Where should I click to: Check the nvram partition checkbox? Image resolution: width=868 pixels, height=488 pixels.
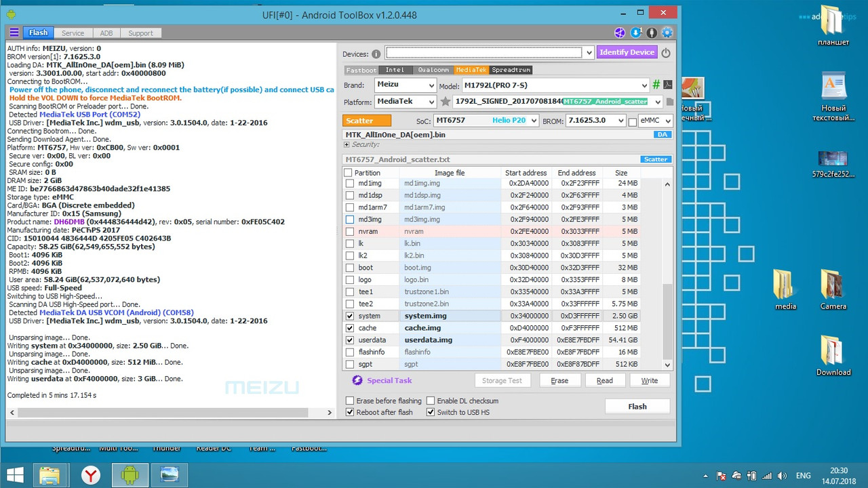(x=350, y=231)
